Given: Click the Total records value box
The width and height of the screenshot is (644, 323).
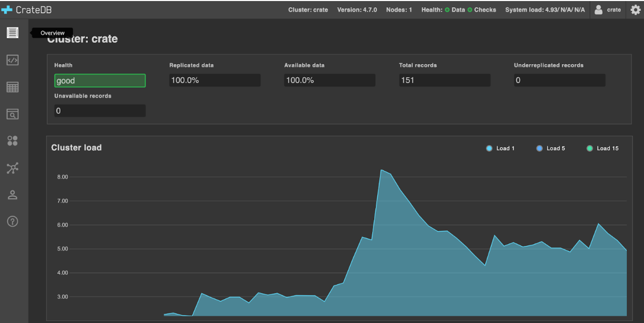Looking at the screenshot, I should [444, 80].
